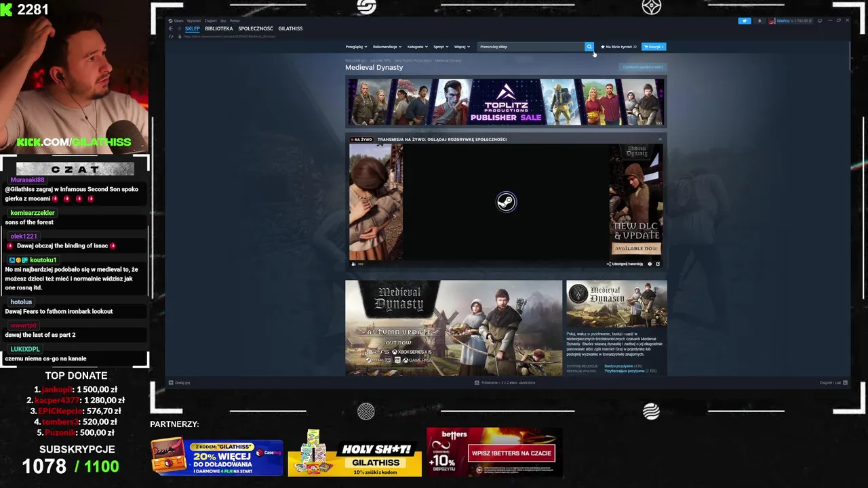This screenshot has height=488, width=868.
Task: Switch to the GILATHISS profile tab
Action: coord(290,28)
